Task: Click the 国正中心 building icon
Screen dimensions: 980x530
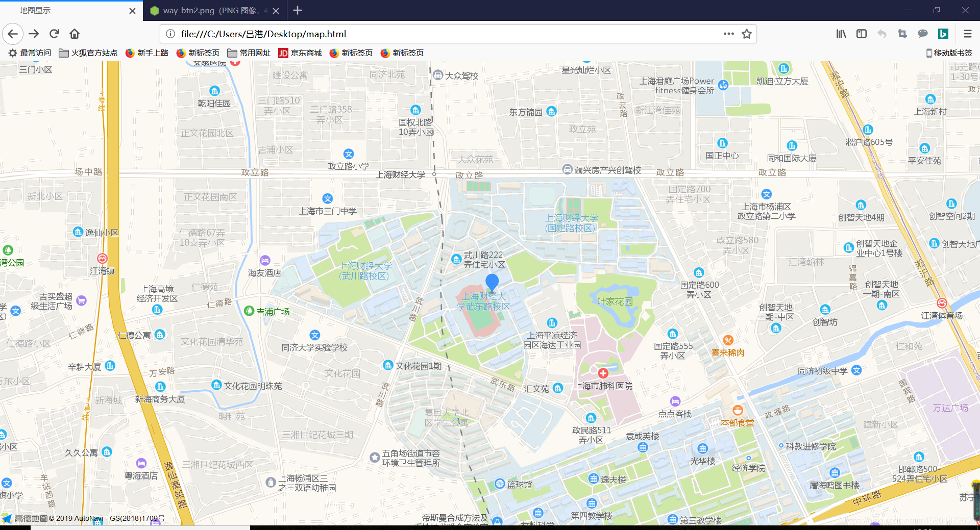Action: 722,143
